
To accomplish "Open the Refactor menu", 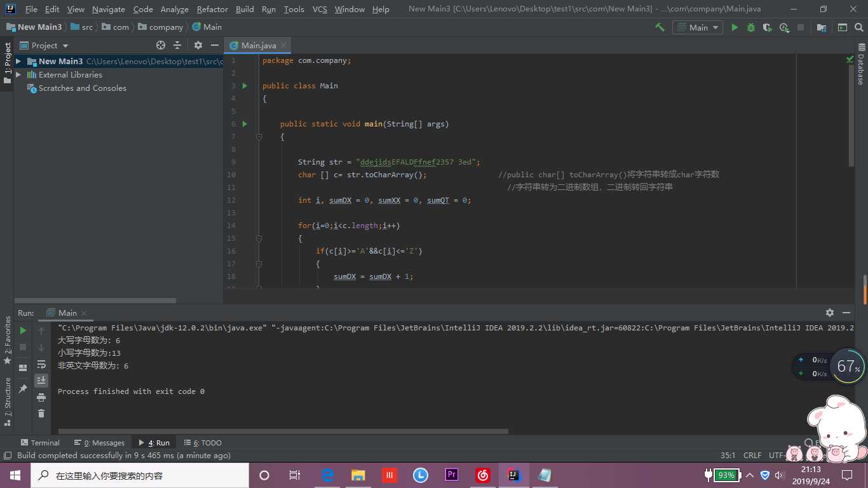I will click(212, 10).
